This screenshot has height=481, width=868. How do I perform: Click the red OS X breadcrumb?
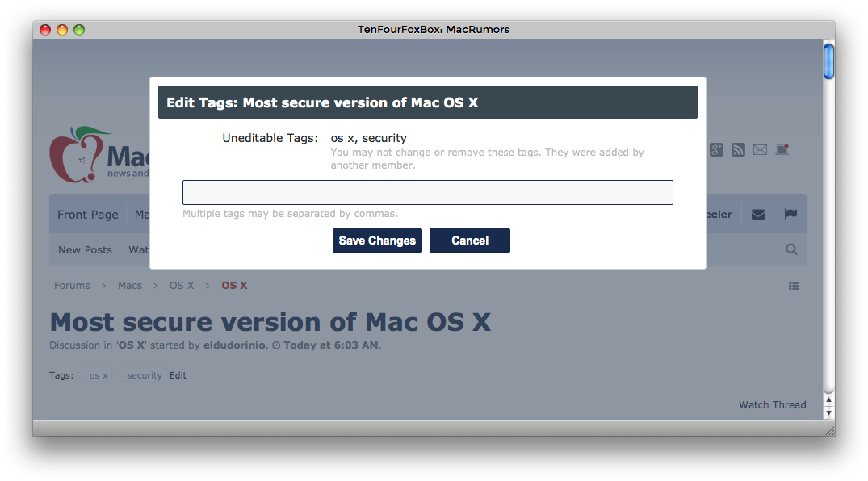[x=234, y=286]
